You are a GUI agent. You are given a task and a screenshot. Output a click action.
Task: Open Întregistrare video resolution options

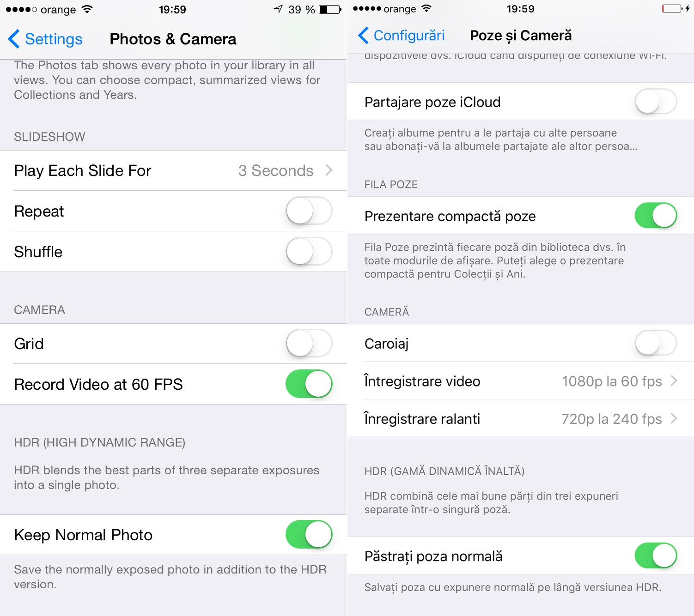point(521,381)
